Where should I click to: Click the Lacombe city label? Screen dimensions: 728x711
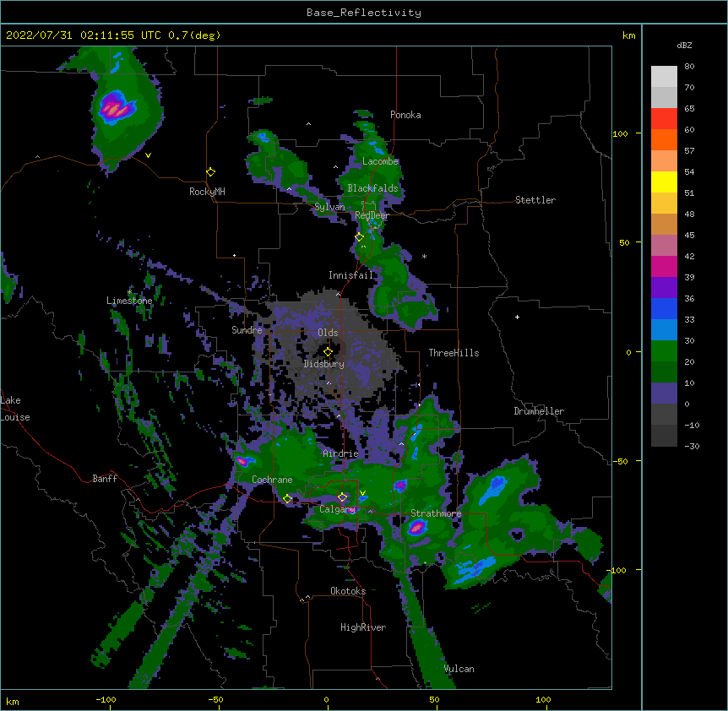coord(380,161)
